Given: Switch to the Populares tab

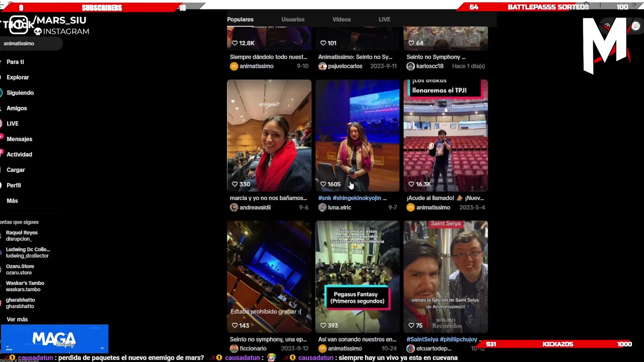Looking at the screenshot, I should (240, 19).
